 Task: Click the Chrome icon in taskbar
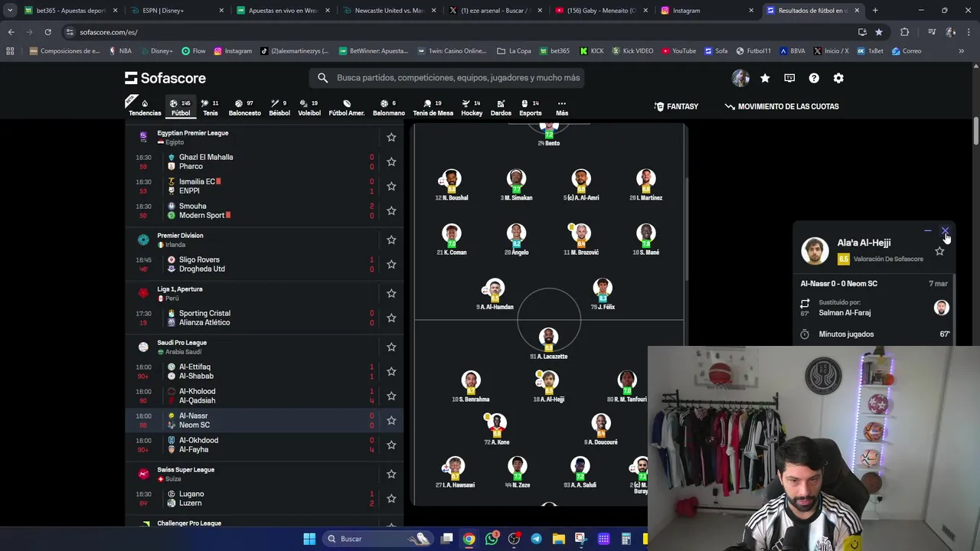pyautogui.click(x=469, y=539)
